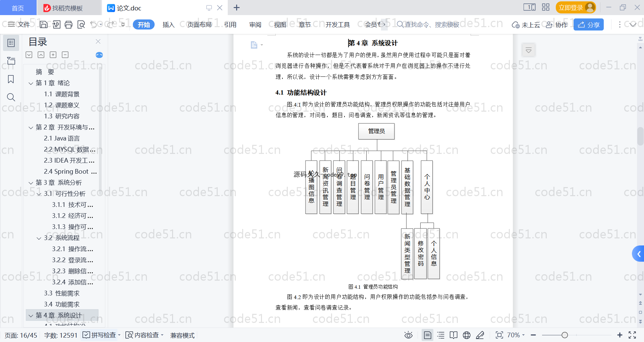The image size is (644, 342).
Task: Close the 目录 outline panel
Action: (98, 41)
